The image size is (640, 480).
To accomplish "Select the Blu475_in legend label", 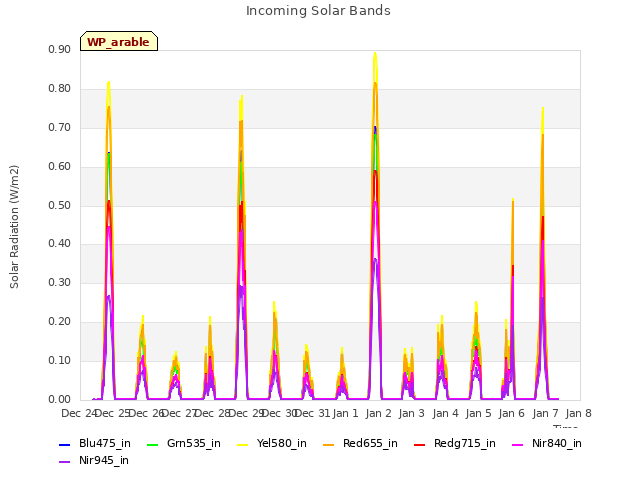I will coord(105,444).
